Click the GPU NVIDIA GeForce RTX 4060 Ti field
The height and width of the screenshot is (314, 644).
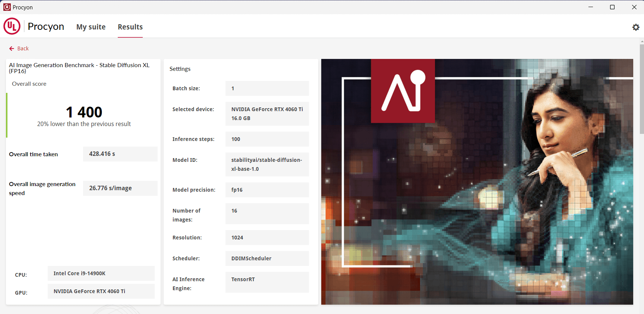coord(101,291)
